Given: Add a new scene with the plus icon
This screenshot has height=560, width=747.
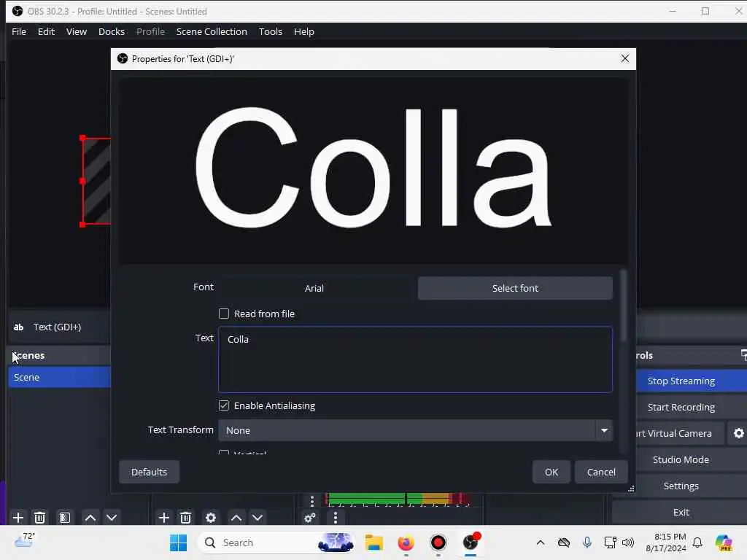Looking at the screenshot, I should tap(18, 518).
